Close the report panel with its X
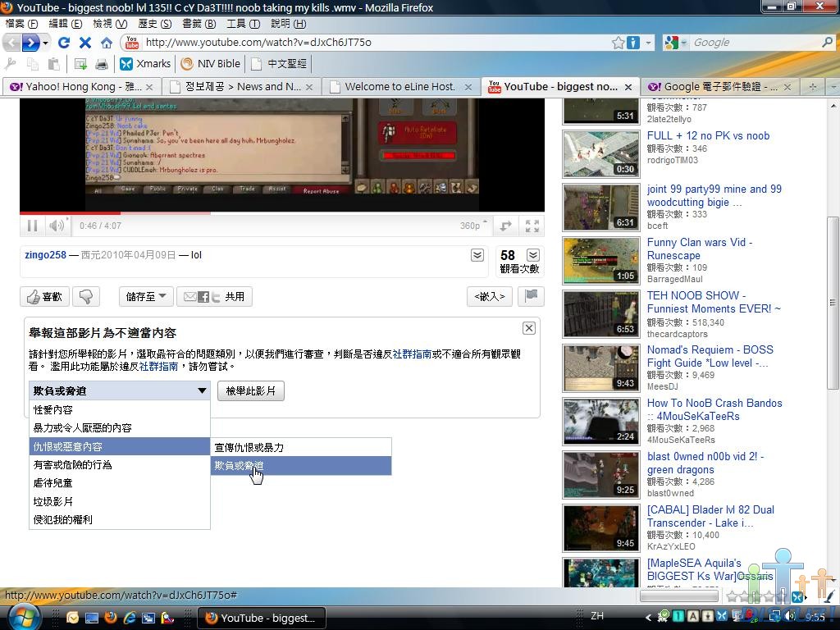Image resolution: width=840 pixels, height=630 pixels. point(529,328)
